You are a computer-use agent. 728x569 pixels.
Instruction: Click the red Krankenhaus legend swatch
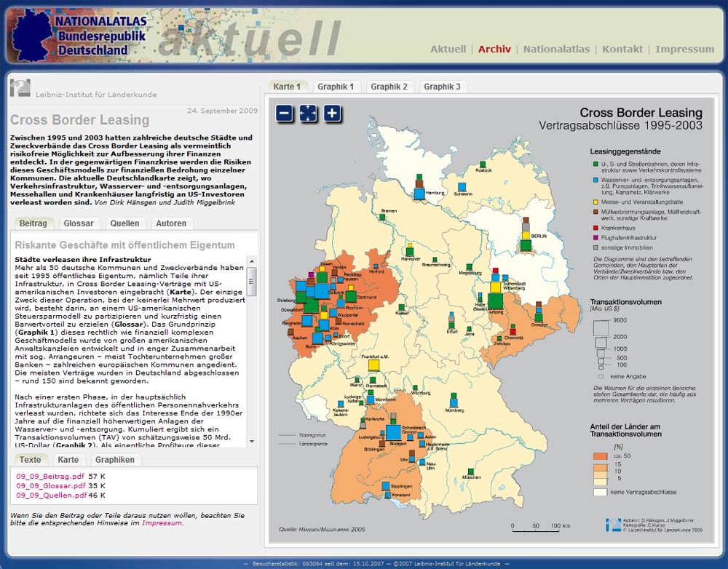click(596, 228)
